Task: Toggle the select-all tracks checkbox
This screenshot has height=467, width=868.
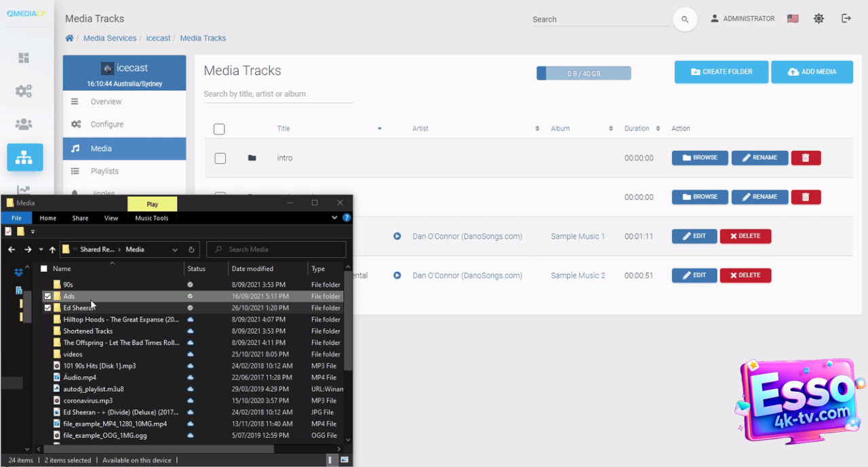Action: [x=219, y=129]
